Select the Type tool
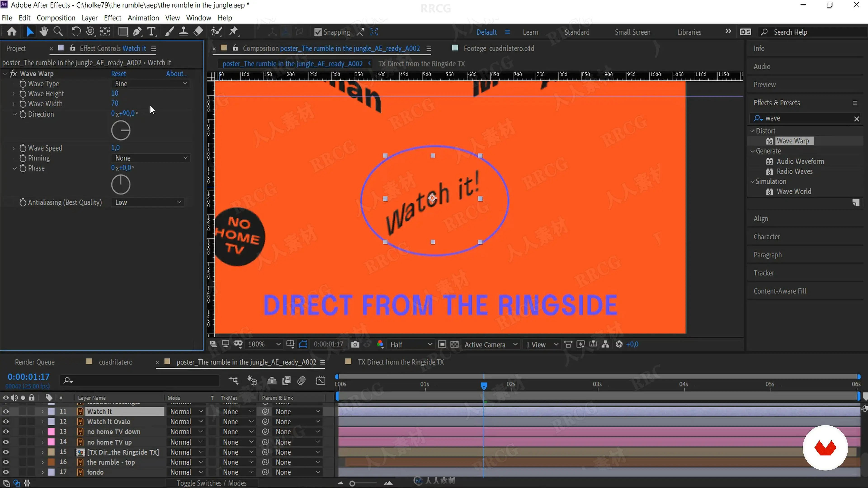Viewport: 868px width, 488px height. pos(152,32)
